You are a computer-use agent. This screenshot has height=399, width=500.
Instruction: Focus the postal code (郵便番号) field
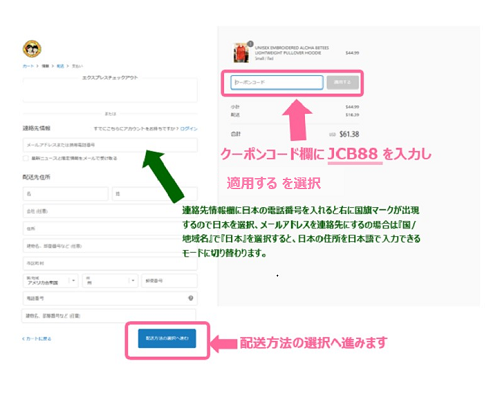(170, 281)
